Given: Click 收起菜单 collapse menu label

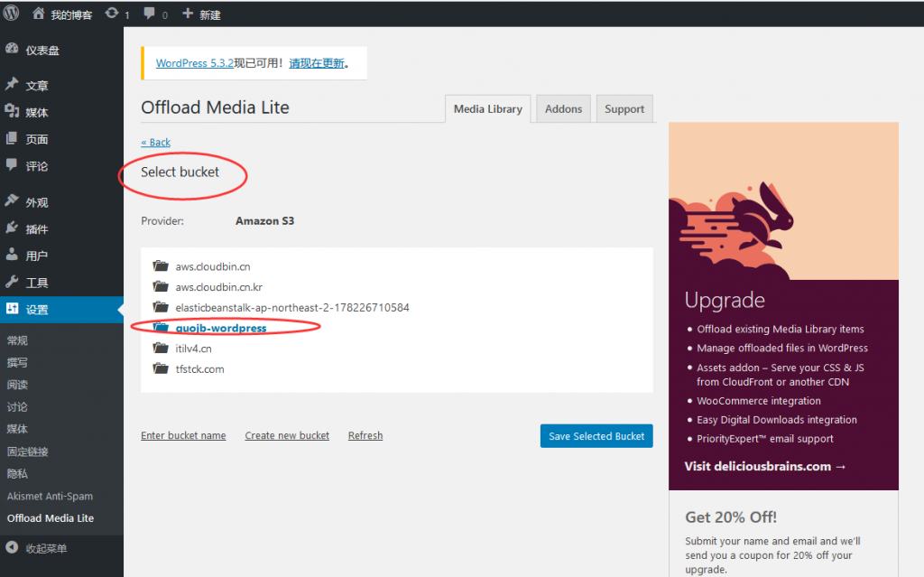Looking at the screenshot, I should click(x=46, y=548).
